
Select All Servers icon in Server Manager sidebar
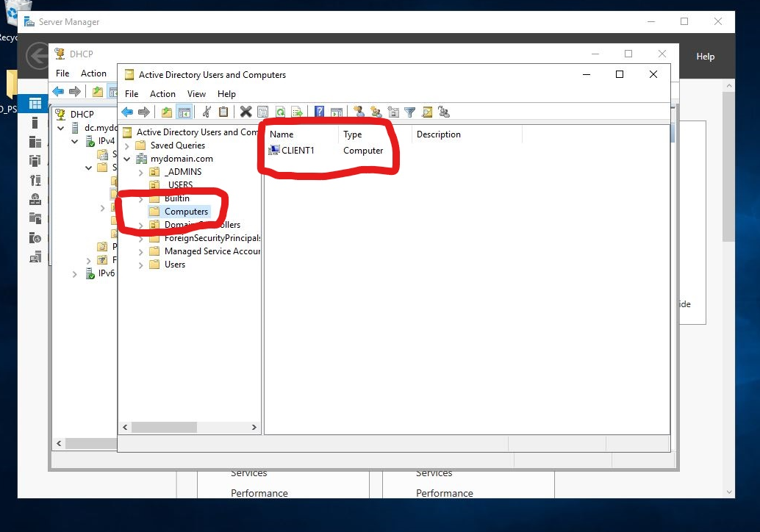(35, 142)
